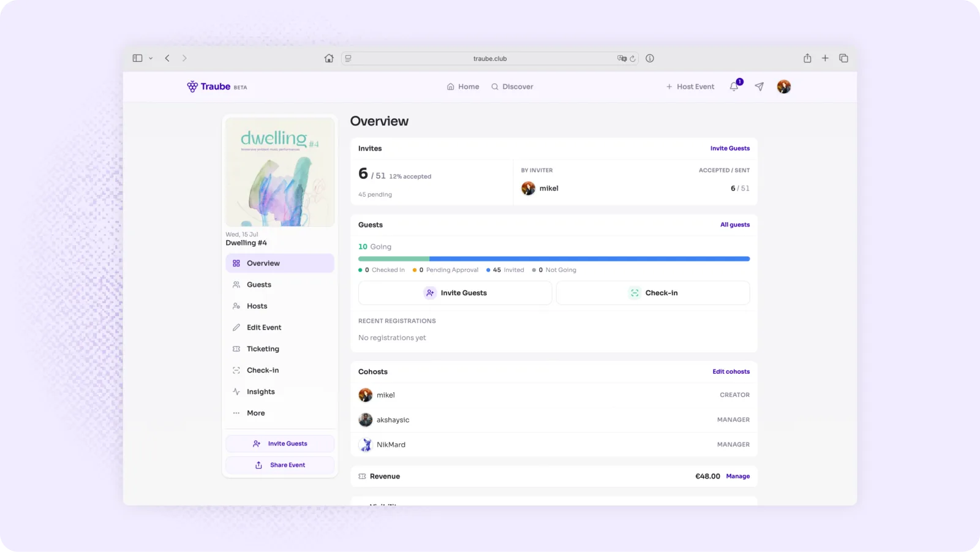Open the page info circle icon

click(650, 58)
